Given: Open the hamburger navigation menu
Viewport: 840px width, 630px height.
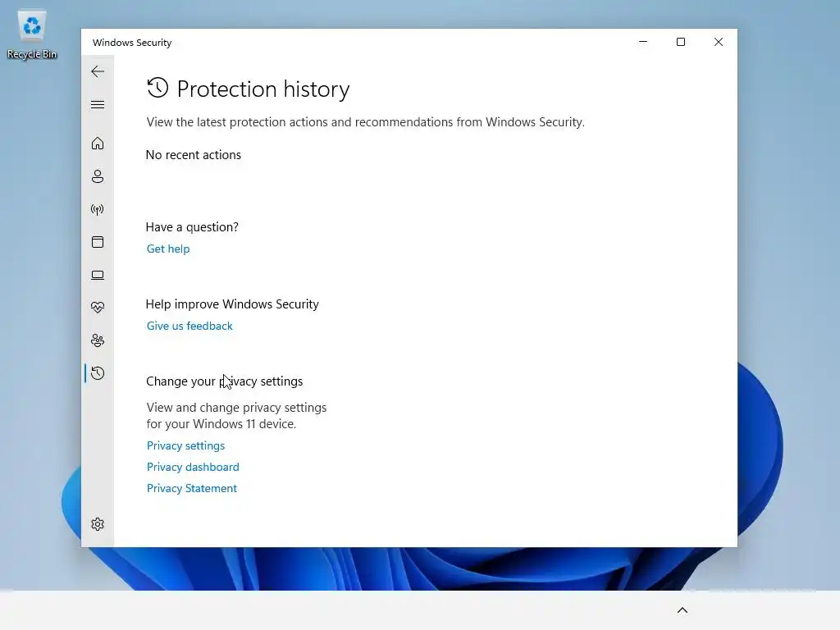Looking at the screenshot, I should click(x=98, y=104).
